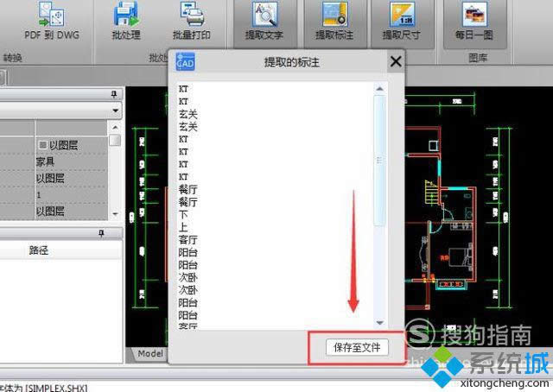Image resolution: width=553 pixels, height=392 pixels.
Task: Switch to the Model tab
Action: (149, 353)
